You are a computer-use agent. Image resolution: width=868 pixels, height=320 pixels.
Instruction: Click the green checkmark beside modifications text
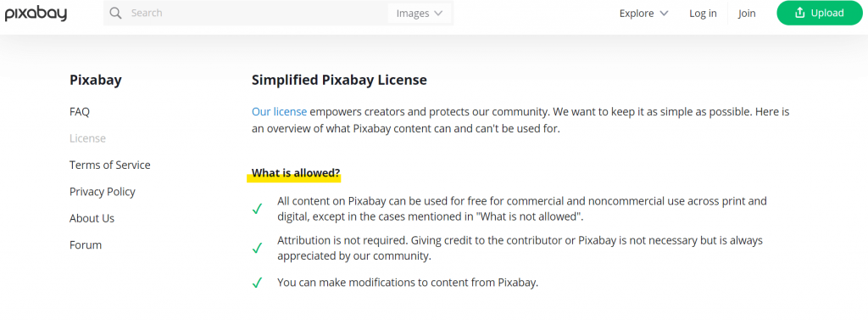click(257, 283)
